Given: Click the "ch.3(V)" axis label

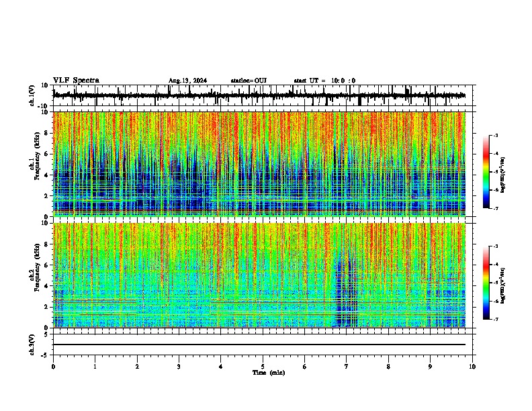Looking at the screenshot, I should coord(32,345).
